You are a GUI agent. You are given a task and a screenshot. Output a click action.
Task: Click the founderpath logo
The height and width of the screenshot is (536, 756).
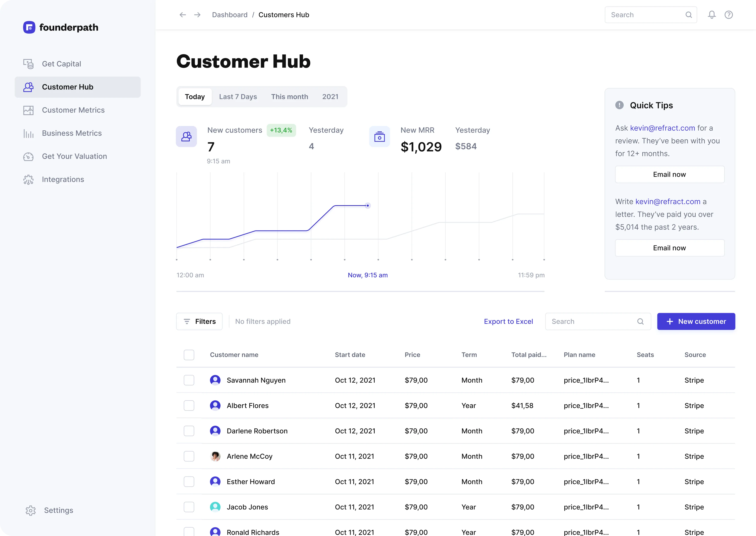[x=61, y=27]
